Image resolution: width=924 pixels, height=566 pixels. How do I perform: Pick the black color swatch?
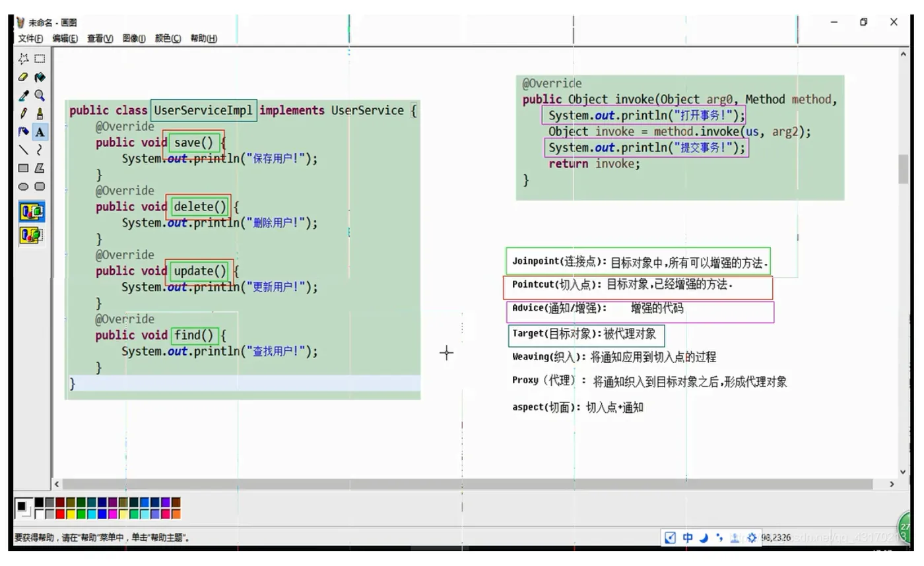point(39,503)
